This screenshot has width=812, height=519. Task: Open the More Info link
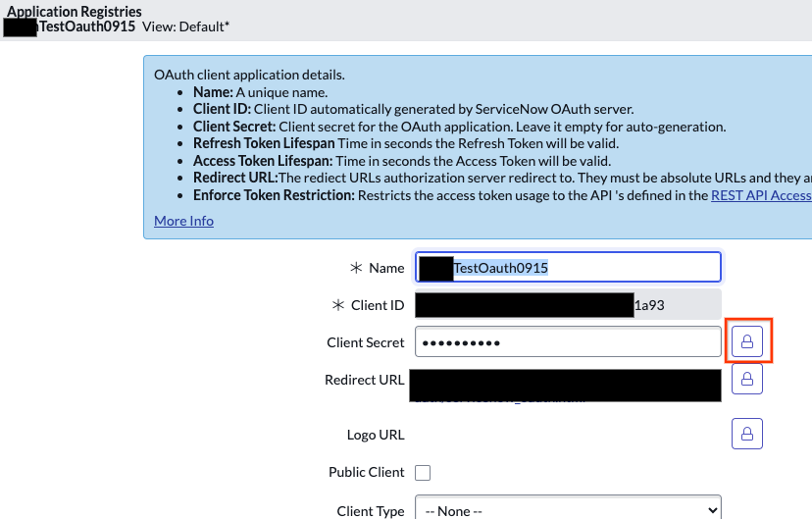pyautogui.click(x=183, y=221)
